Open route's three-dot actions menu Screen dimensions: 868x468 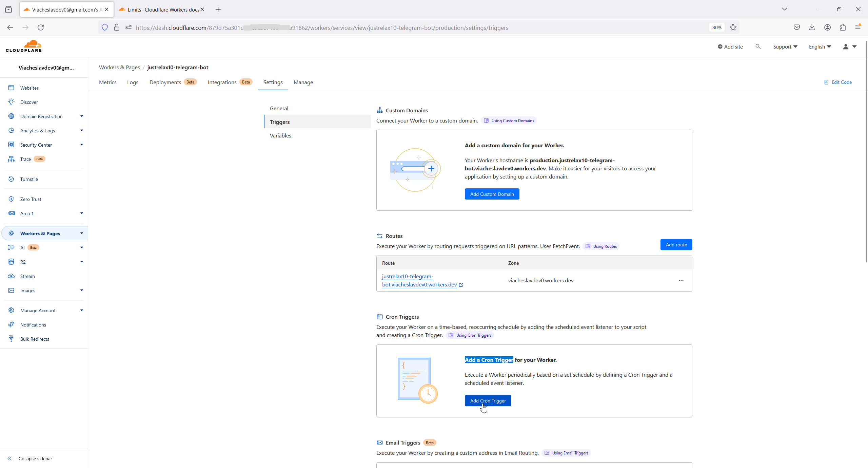(x=681, y=280)
